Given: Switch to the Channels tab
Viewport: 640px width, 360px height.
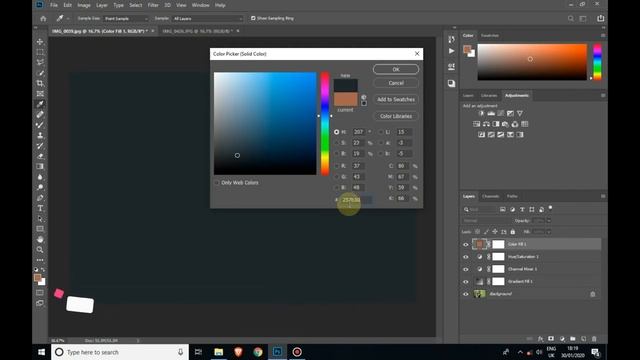Looking at the screenshot, I should pos(491,196).
